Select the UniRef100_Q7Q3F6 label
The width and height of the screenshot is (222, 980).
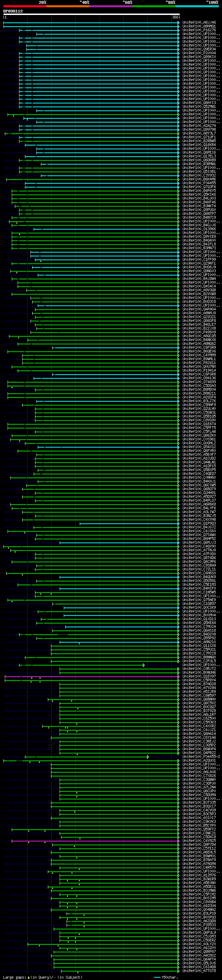[x=199, y=187]
